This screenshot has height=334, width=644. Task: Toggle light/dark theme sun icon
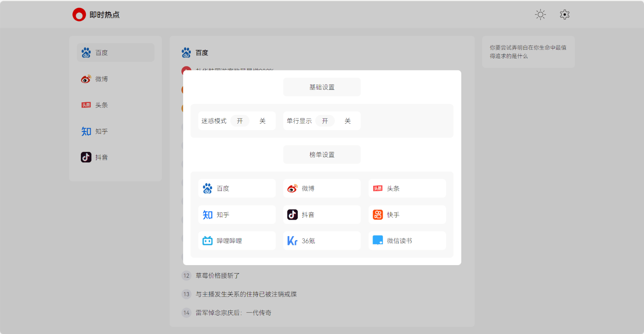tap(541, 15)
